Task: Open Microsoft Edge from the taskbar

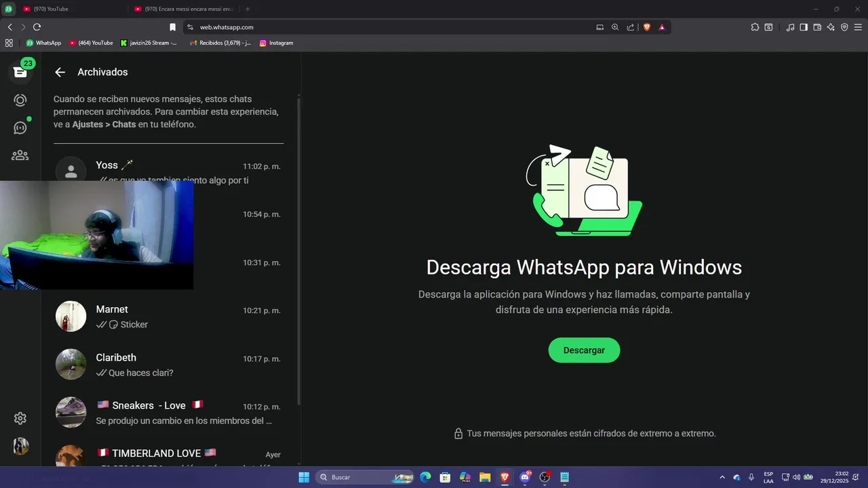Action: (425, 477)
